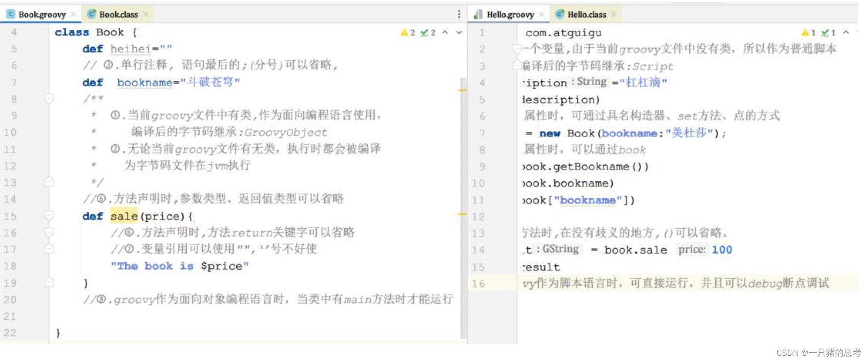Click the warnings count icon in Hello editor
This screenshot has height=361, width=868.
808,33
